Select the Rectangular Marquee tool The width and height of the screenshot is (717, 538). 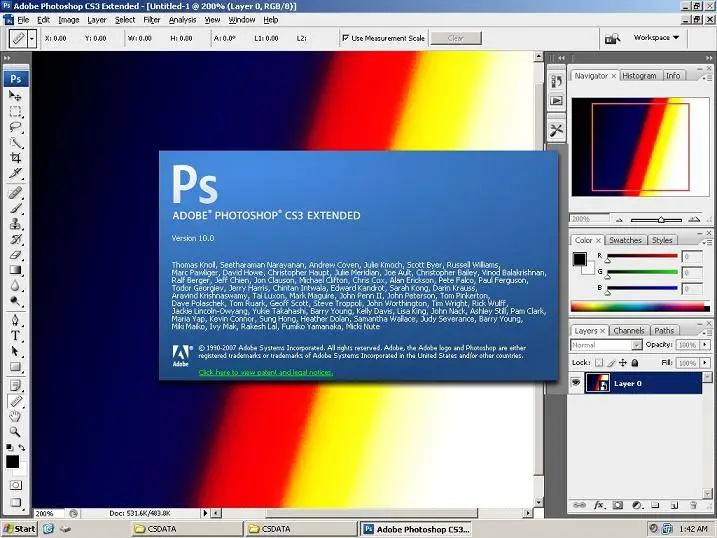[15, 112]
